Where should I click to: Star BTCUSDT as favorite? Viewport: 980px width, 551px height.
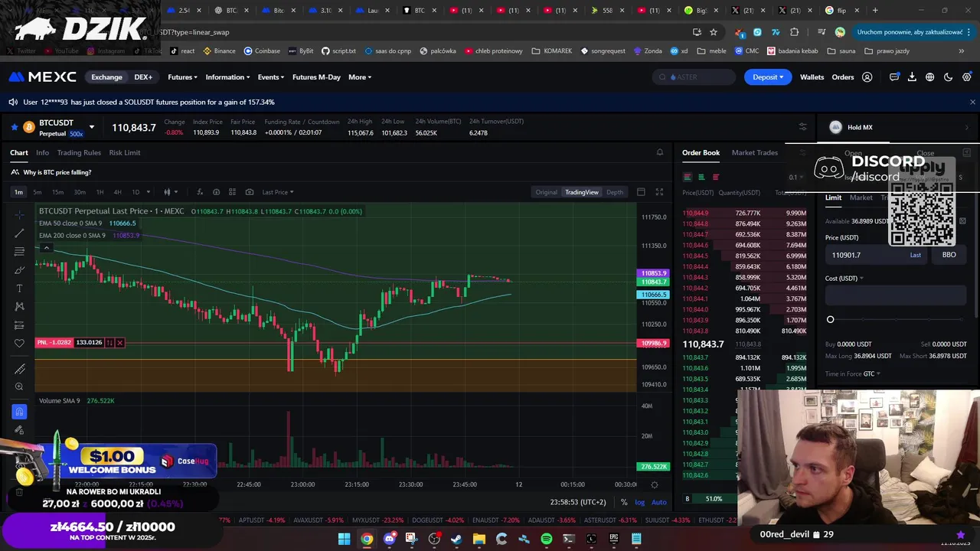14,127
